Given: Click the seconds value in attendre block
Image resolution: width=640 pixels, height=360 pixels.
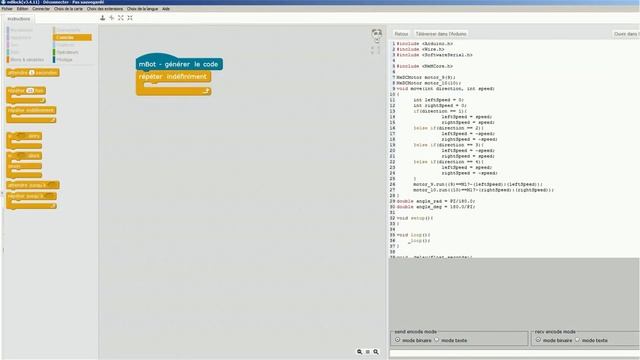Looking at the screenshot, I should [x=31, y=73].
